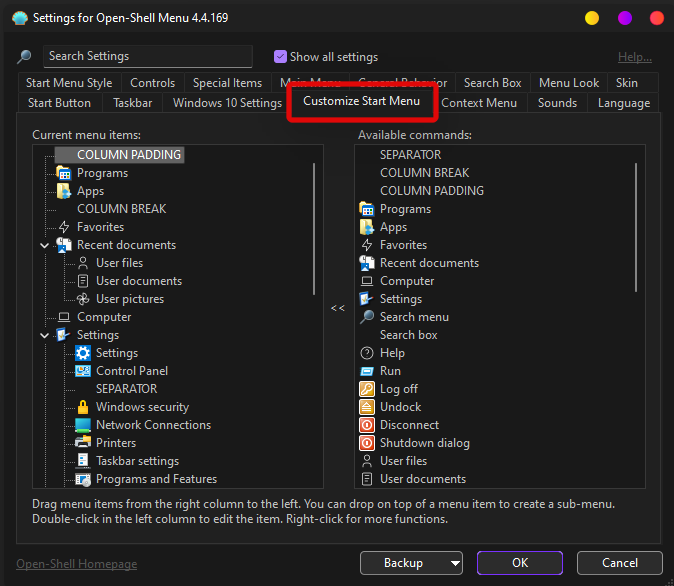Click the Windows security lock icon
The image size is (674, 586).
(83, 407)
